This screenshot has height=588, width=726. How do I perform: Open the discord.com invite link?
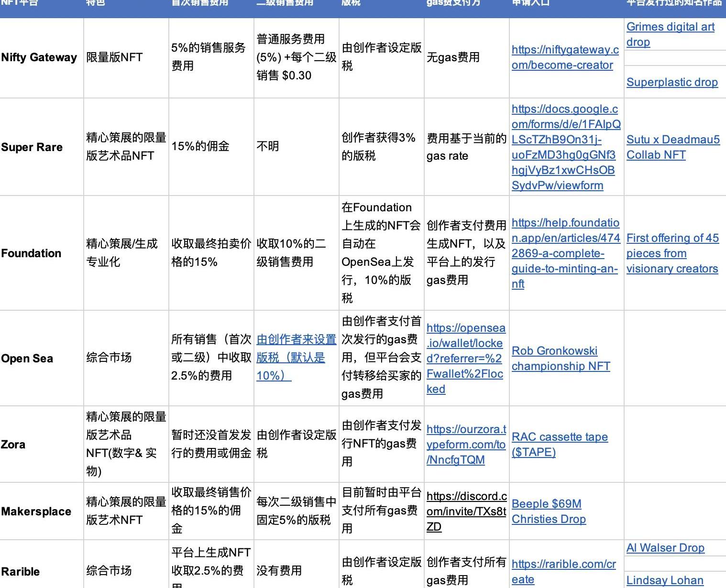point(466,511)
